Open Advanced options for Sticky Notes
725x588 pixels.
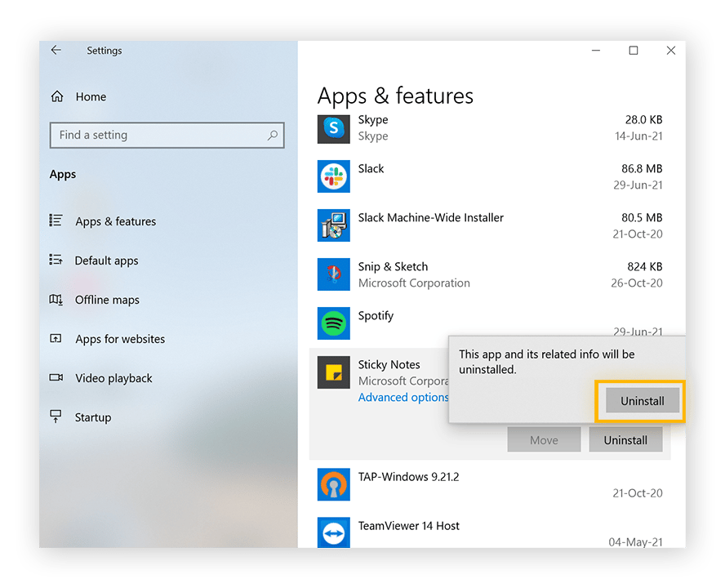(x=403, y=398)
